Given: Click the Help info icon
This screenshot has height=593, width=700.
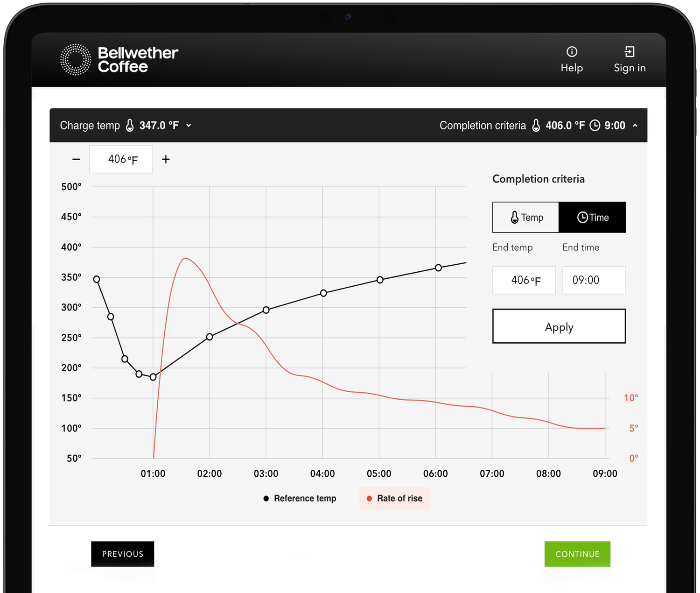Looking at the screenshot, I should click(571, 51).
